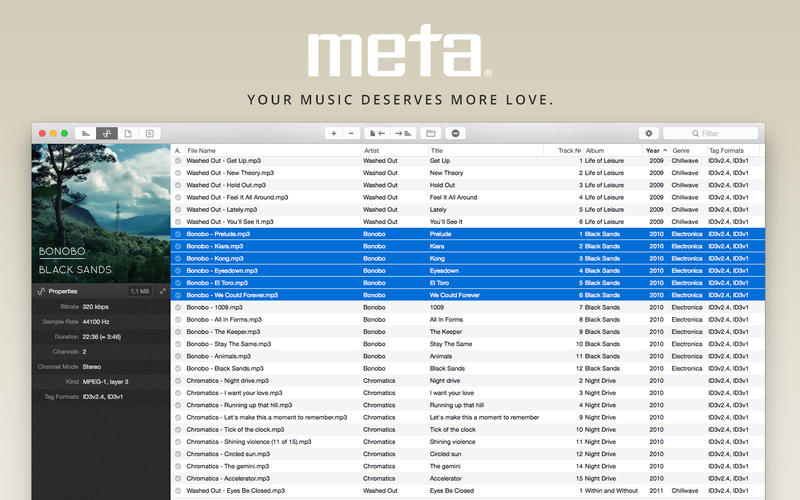The image size is (800, 500).
Task: Click the file name to tags icon
Action: [377, 133]
